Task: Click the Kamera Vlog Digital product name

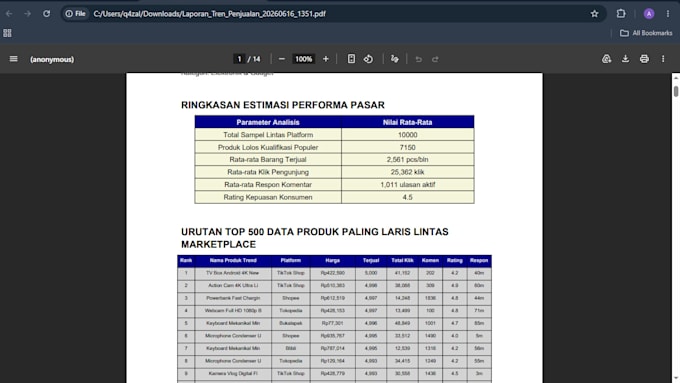Action: [x=233, y=373]
